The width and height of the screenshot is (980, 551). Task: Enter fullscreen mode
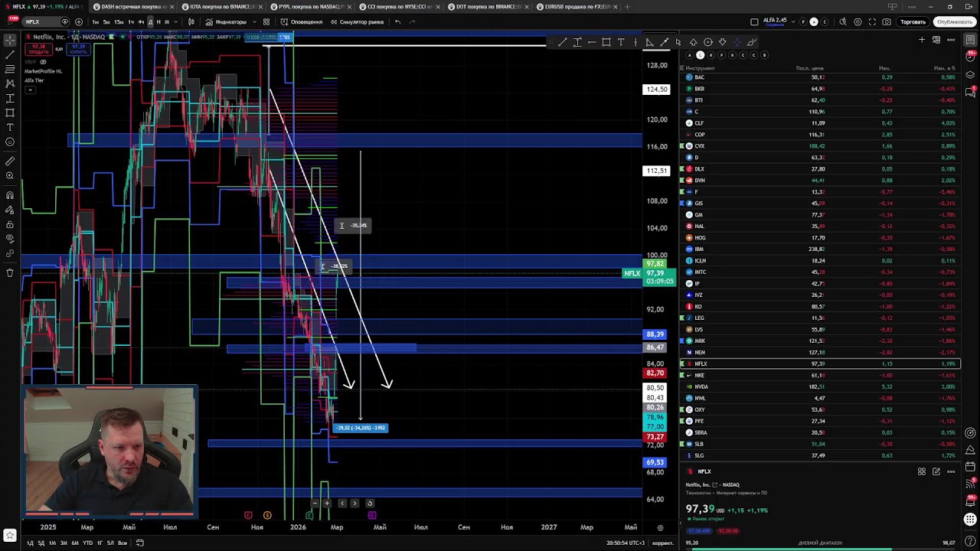point(872,21)
